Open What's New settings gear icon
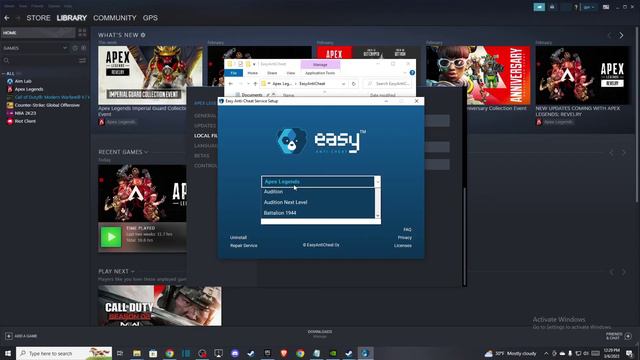Image resolution: width=640 pixels, height=360 pixels. pyautogui.click(x=143, y=35)
